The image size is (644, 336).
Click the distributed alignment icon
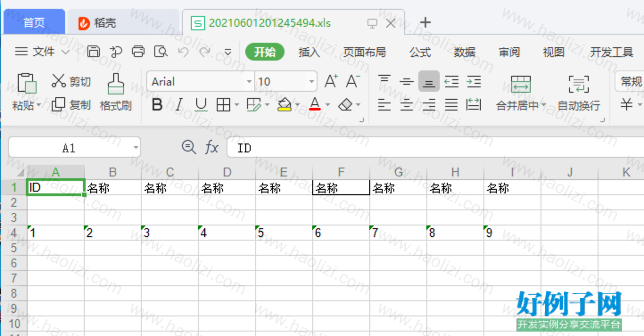point(474,105)
